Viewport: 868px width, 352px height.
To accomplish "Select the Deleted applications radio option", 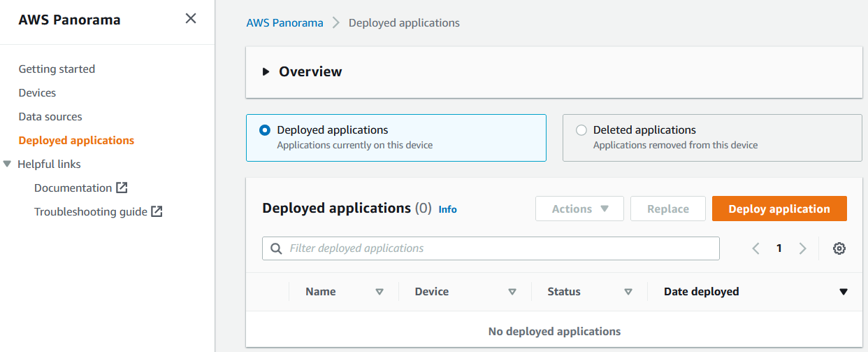I will (581, 130).
